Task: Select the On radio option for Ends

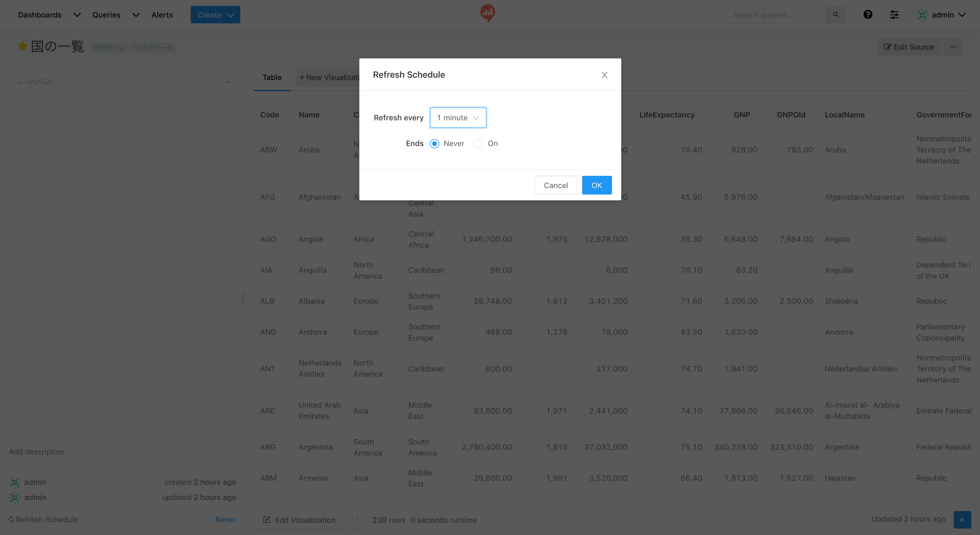Action: tap(478, 144)
